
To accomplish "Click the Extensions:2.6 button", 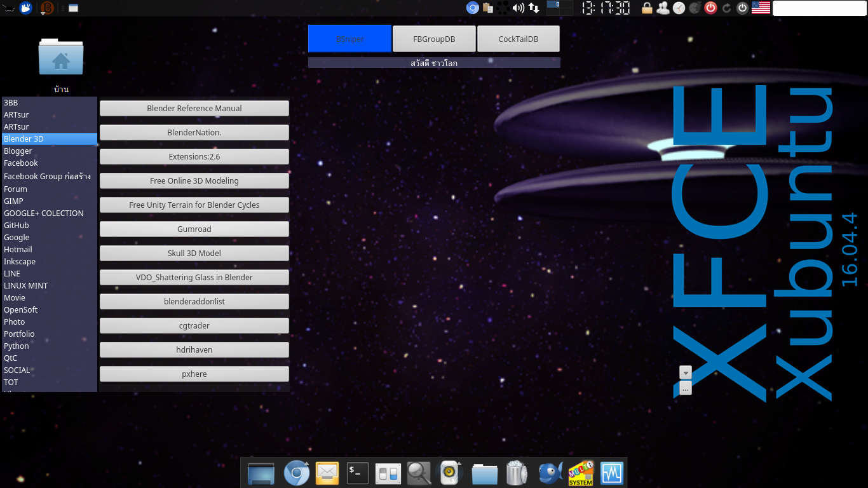I will click(x=194, y=156).
